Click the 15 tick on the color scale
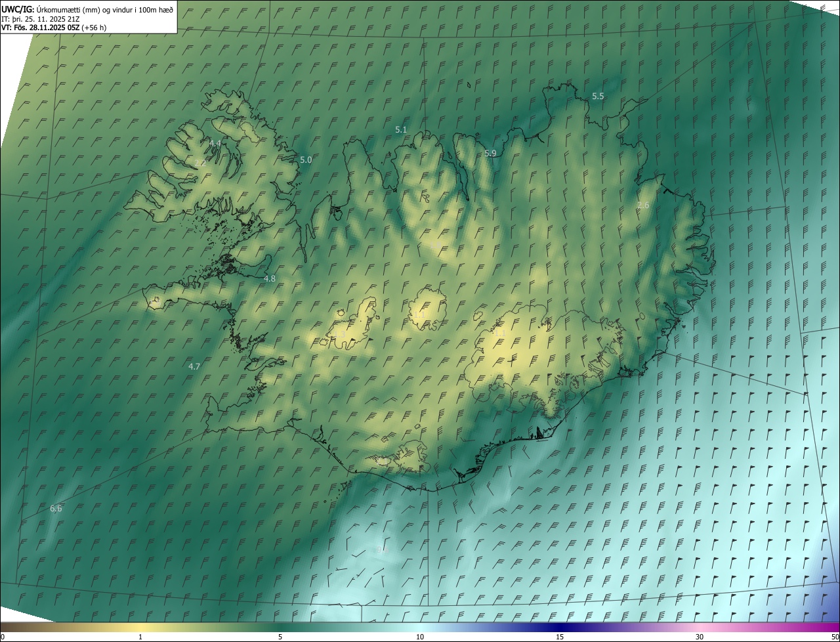Viewport: 840px width, 642px height. [560, 637]
